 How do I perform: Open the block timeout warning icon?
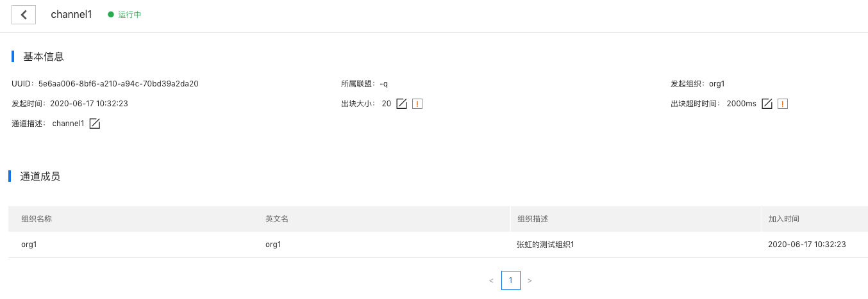782,104
